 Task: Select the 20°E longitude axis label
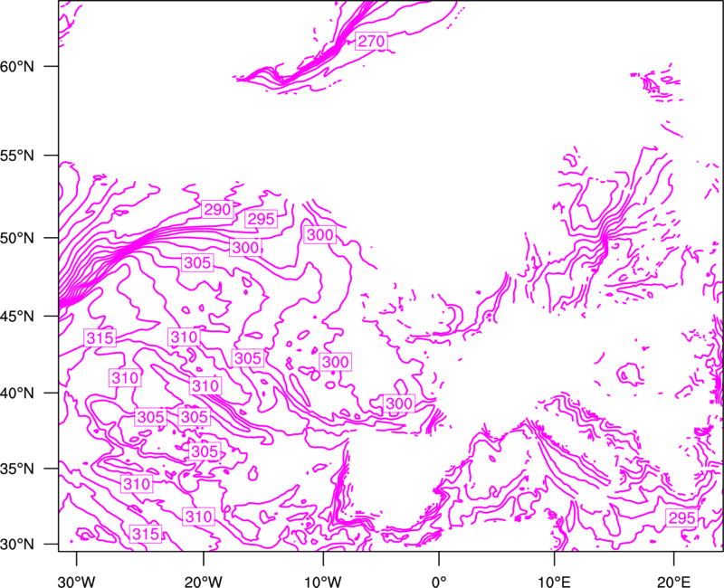point(673,581)
